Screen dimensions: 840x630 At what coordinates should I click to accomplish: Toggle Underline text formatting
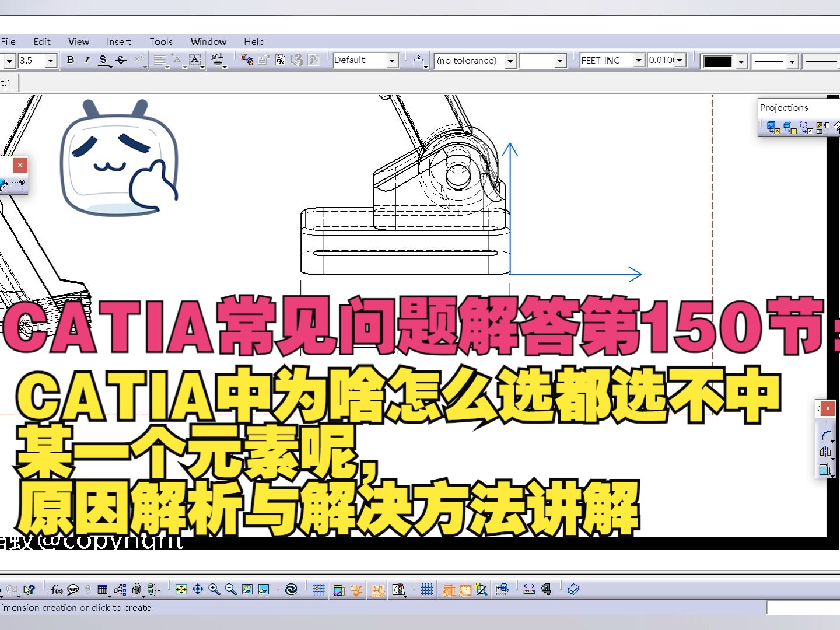click(x=103, y=60)
